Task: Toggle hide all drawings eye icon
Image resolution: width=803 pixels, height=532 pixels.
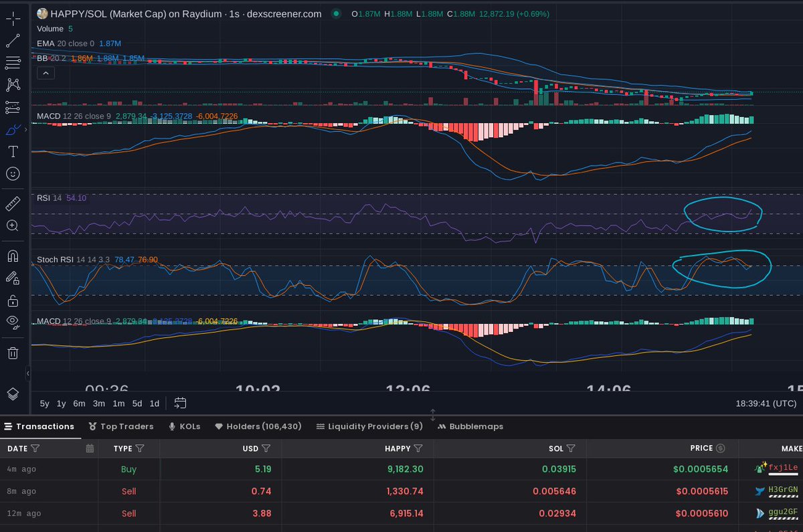Action: [13, 322]
